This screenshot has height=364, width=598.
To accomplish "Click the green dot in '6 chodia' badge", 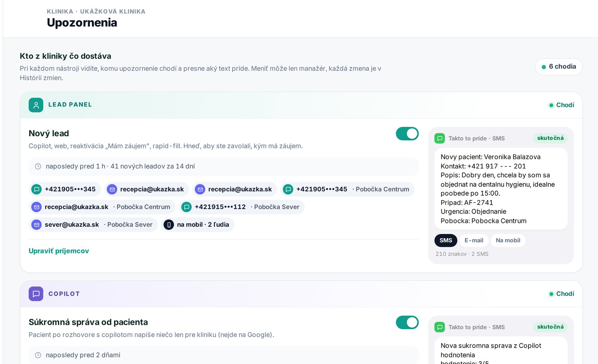I will (x=544, y=67).
